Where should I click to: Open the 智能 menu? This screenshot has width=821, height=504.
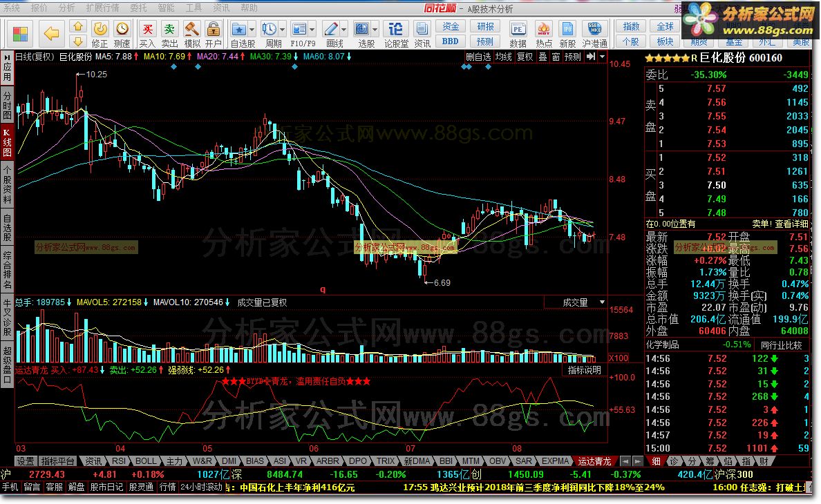(166, 8)
